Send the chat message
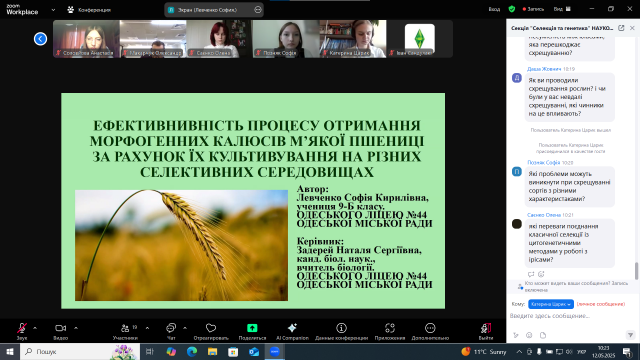Screen dimensions: 640x360 630,335
